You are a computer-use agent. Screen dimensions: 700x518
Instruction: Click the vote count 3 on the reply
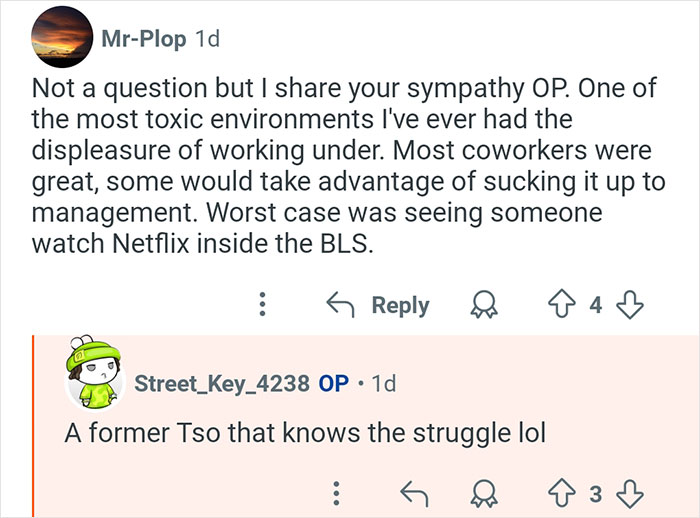point(596,491)
